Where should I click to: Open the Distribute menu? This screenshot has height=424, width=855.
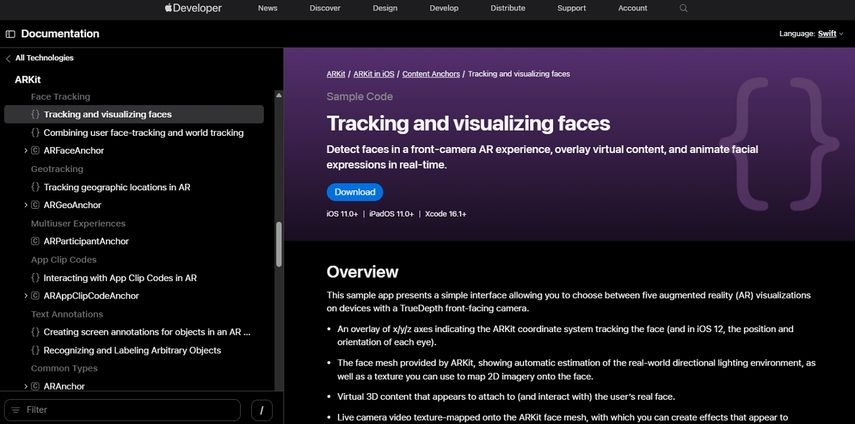[508, 8]
